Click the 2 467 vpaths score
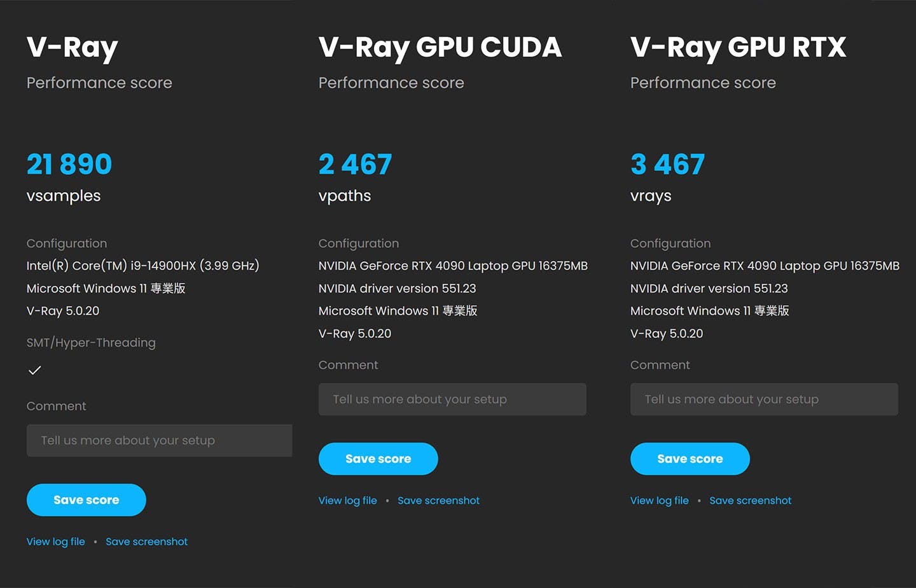The height and width of the screenshot is (588, 916). (356, 165)
